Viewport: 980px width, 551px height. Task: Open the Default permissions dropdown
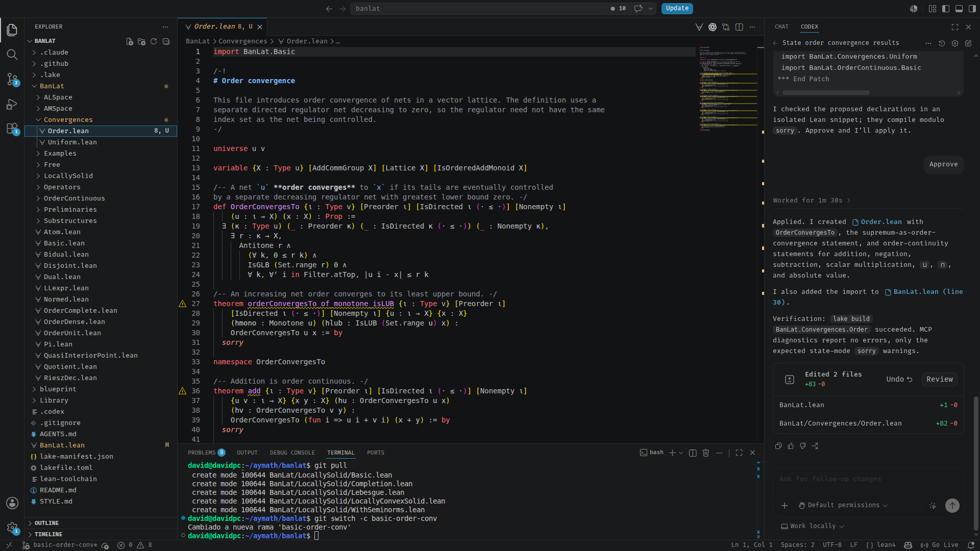(843, 505)
